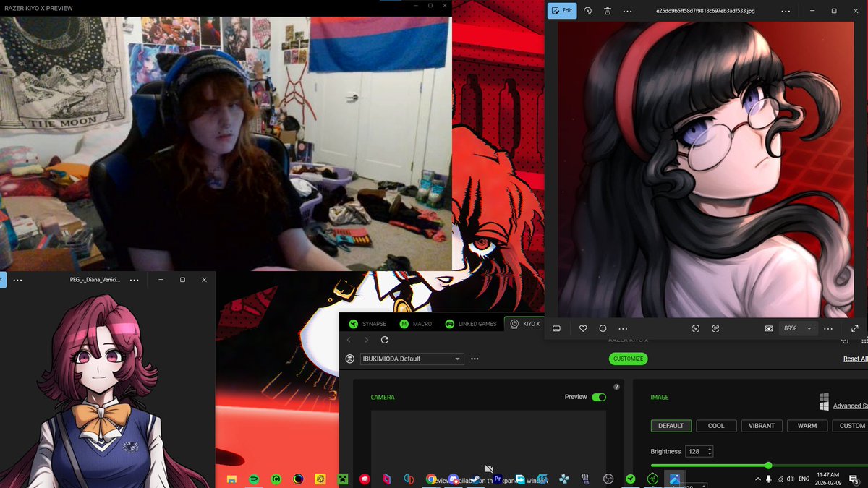Open the Photos app taskbar icon
The image size is (868, 488).
(x=674, y=479)
